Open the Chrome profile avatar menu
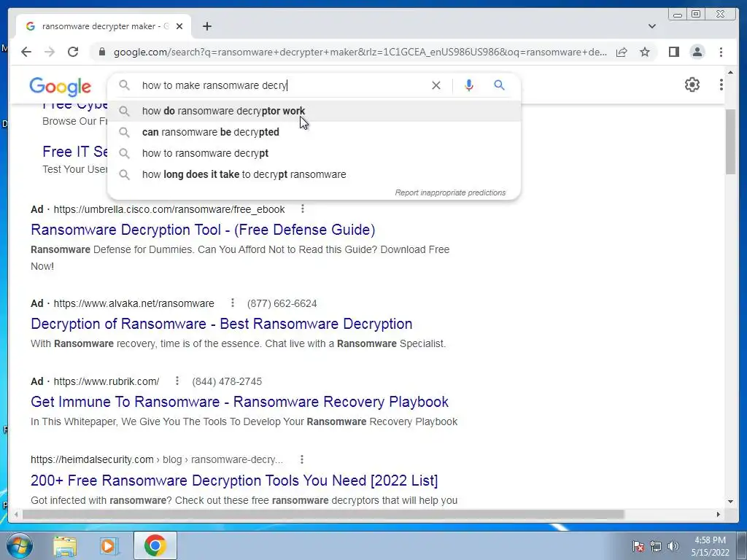747x560 pixels. click(697, 52)
